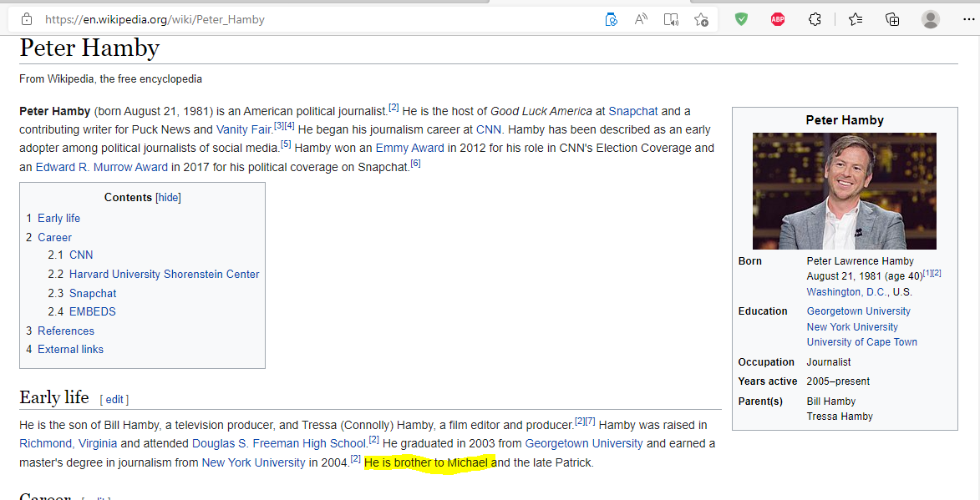Click Peter Hamby's infobox photo

(x=844, y=191)
